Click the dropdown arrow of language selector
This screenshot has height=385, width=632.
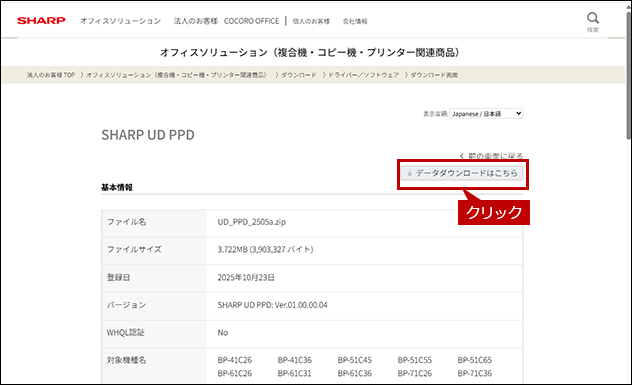[518, 114]
